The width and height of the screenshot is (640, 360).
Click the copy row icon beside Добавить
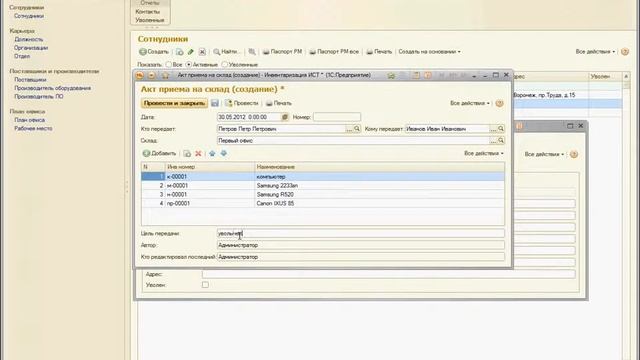pyautogui.click(x=187, y=153)
